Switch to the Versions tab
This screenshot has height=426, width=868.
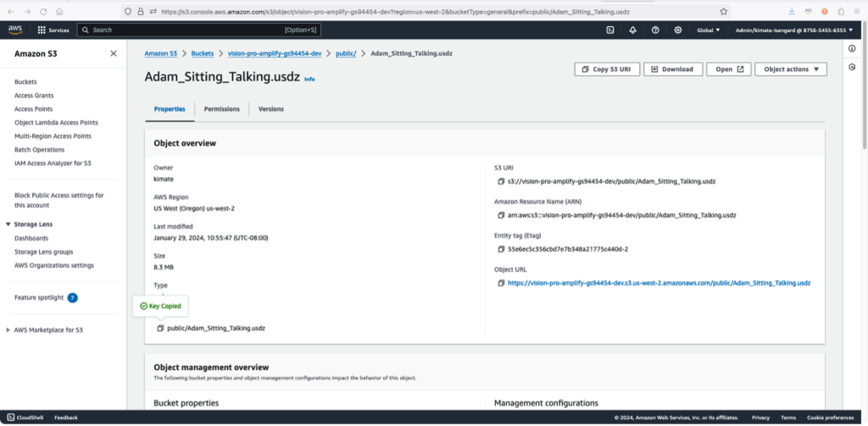tap(270, 109)
